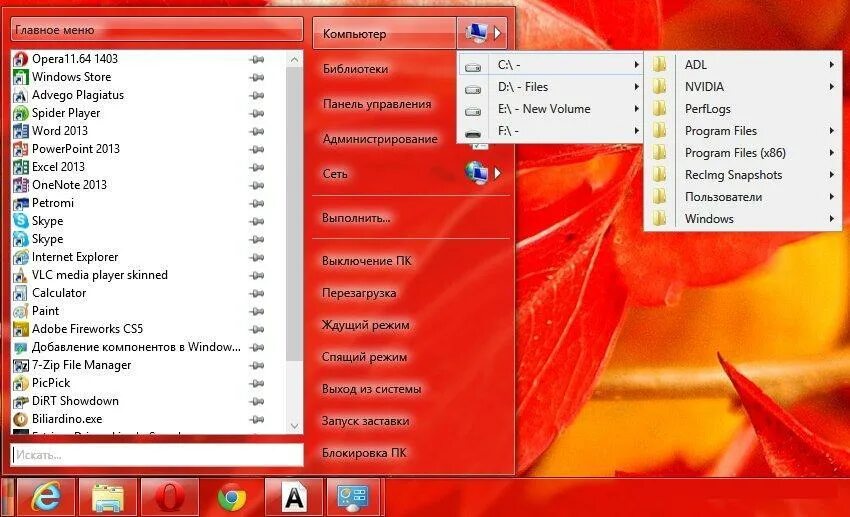Open Библиотеки in the start menu
Viewport: 850px width, 517px height.
[x=356, y=69]
